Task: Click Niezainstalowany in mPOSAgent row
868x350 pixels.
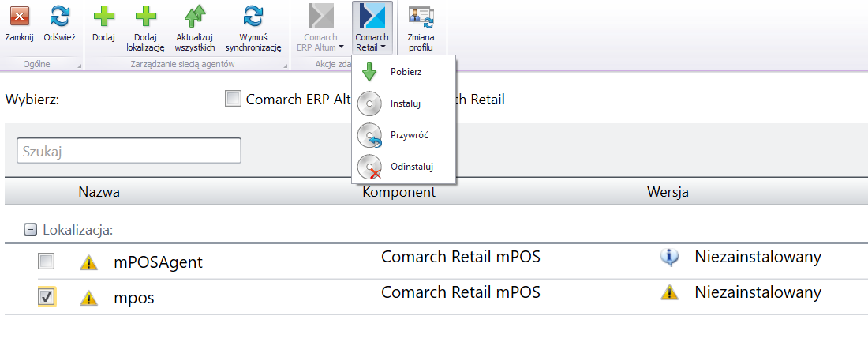Action: 758,258
